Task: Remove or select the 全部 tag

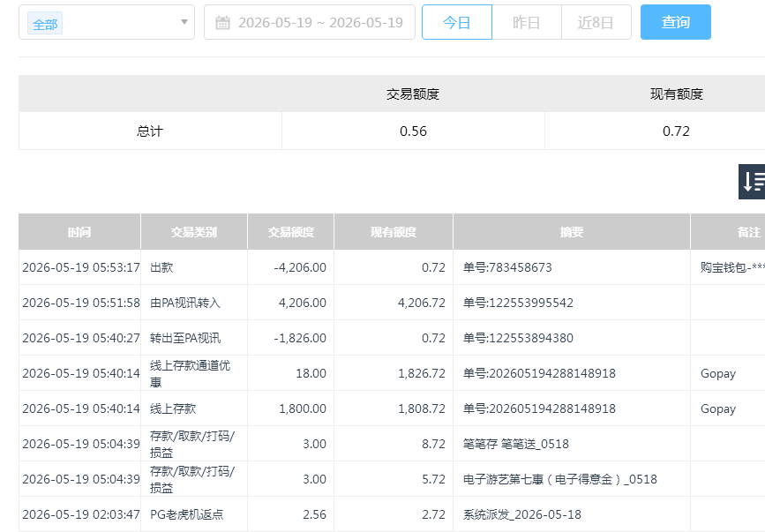Action: [45, 24]
